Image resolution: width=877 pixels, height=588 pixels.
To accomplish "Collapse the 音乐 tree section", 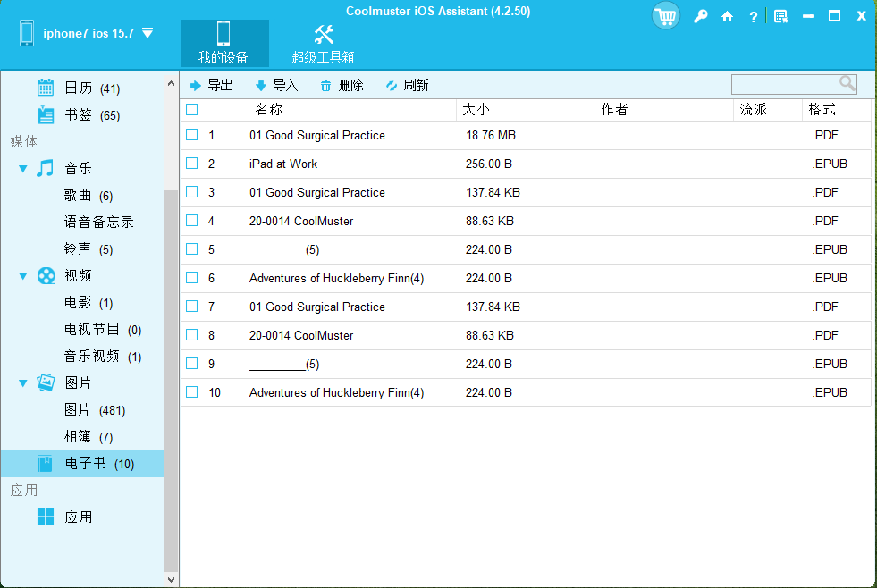I will point(23,168).
